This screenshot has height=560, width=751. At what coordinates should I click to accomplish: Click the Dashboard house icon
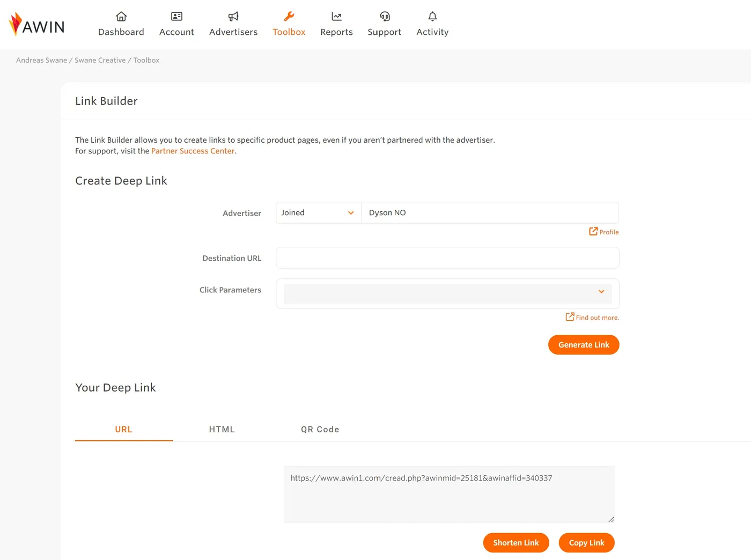coord(121,16)
